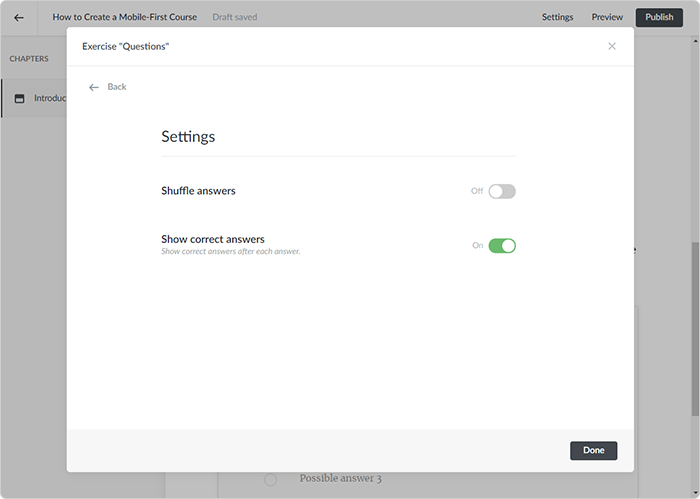Disable the Show correct answers toggle

[502, 245]
